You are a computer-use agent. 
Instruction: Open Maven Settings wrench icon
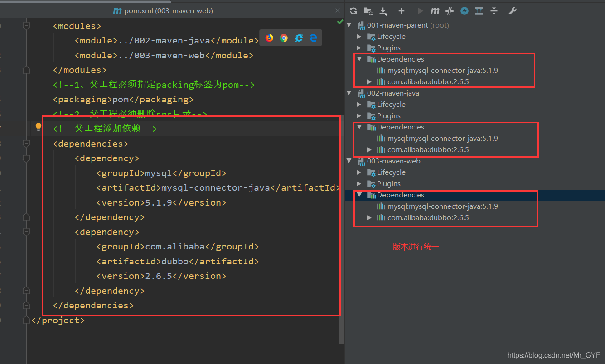tap(513, 11)
